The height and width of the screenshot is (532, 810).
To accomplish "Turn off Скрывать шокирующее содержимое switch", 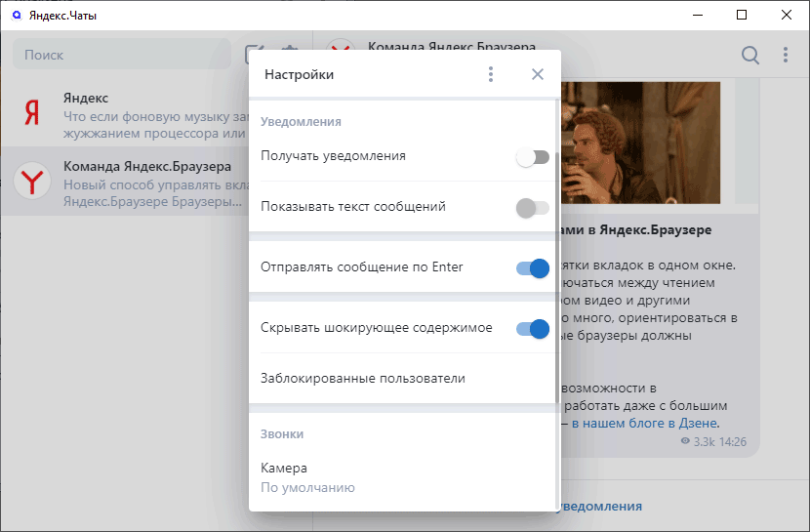I will tap(533, 329).
